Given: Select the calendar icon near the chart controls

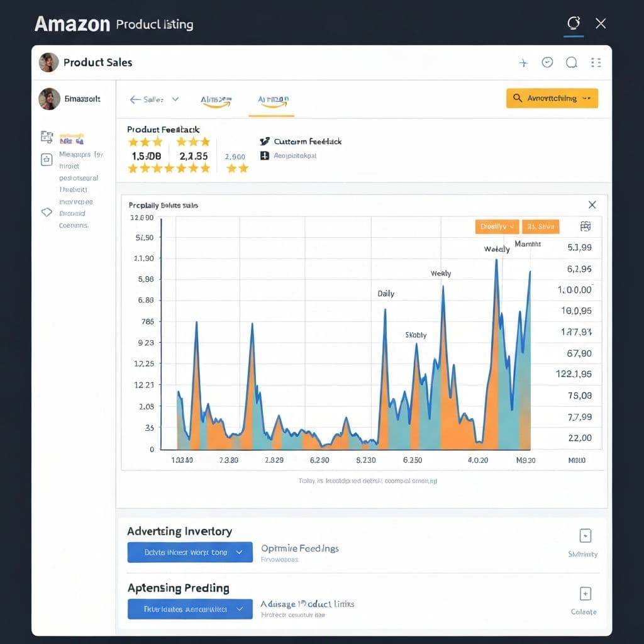Looking at the screenshot, I should tap(585, 226).
